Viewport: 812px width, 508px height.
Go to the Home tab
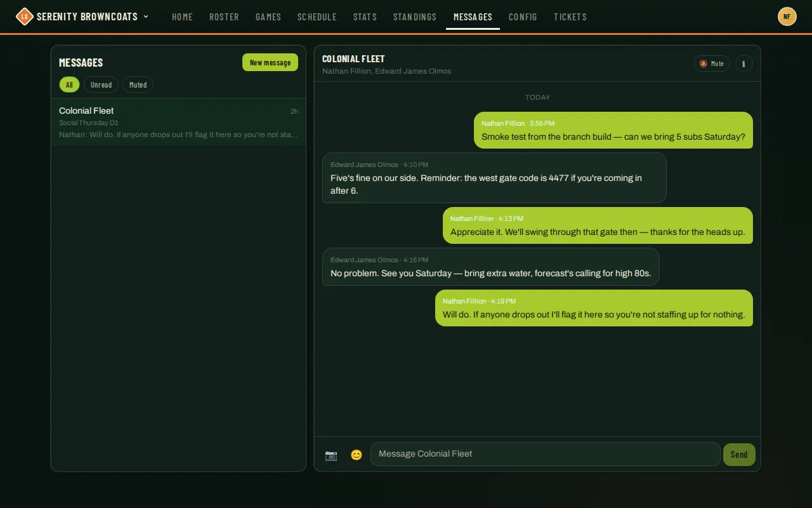point(182,17)
